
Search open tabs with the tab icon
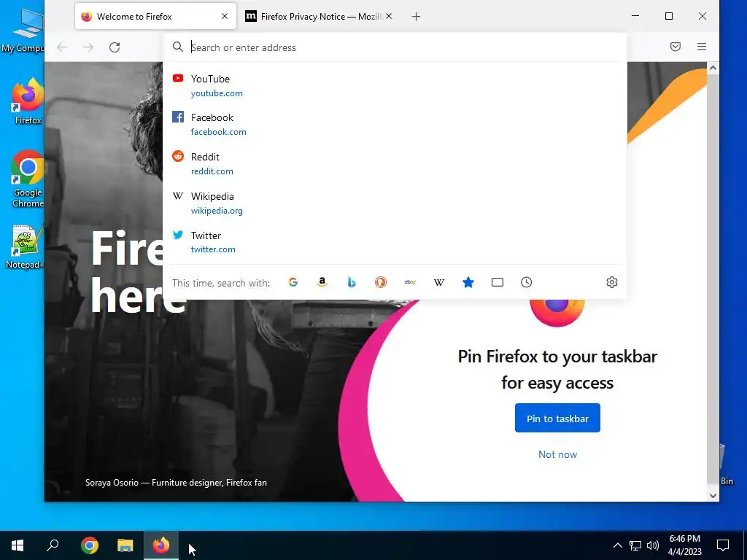[x=498, y=282]
